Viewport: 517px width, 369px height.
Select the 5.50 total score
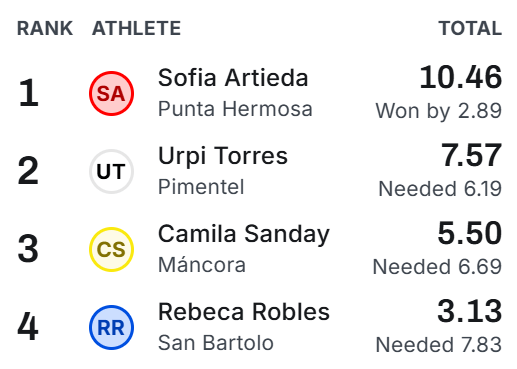pos(470,233)
